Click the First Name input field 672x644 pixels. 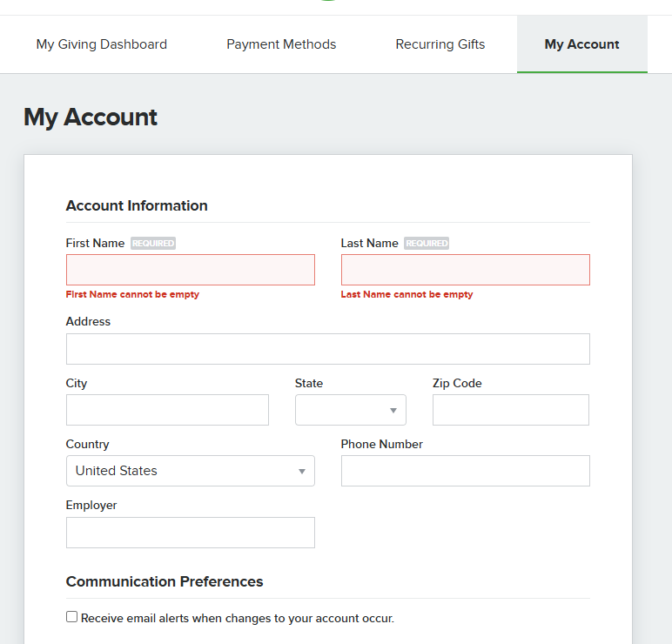(x=191, y=270)
